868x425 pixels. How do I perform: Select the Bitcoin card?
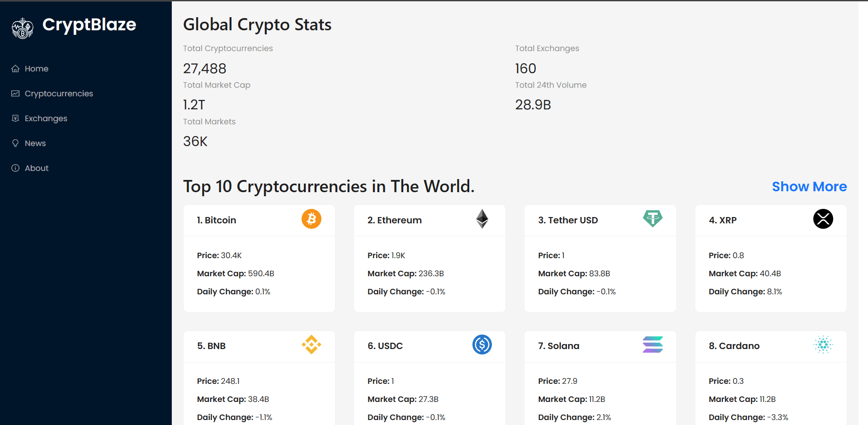pos(259,258)
